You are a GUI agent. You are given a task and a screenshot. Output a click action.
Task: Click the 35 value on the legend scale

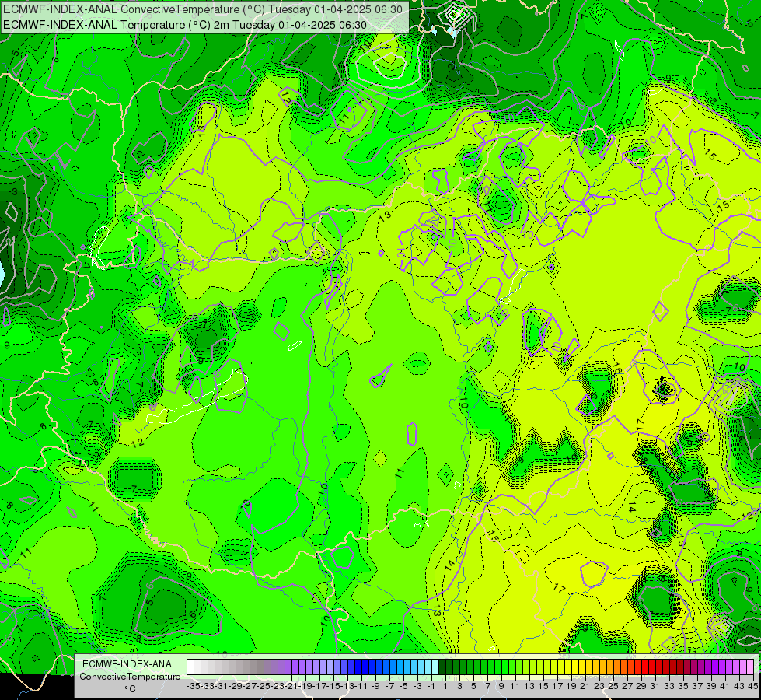coord(683,687)
